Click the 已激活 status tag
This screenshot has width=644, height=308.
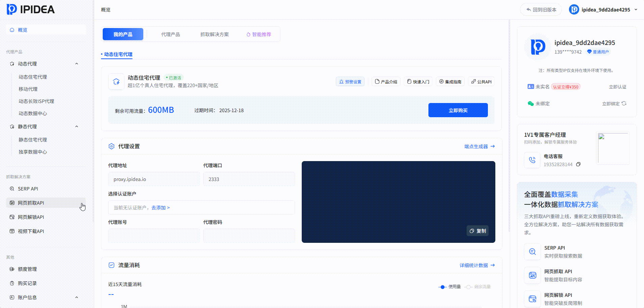pyautogui.click(x=174, y=78)
